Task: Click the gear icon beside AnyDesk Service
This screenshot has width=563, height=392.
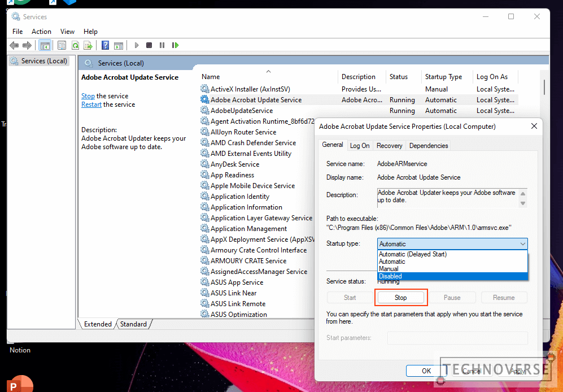Action: click(204, 164)
